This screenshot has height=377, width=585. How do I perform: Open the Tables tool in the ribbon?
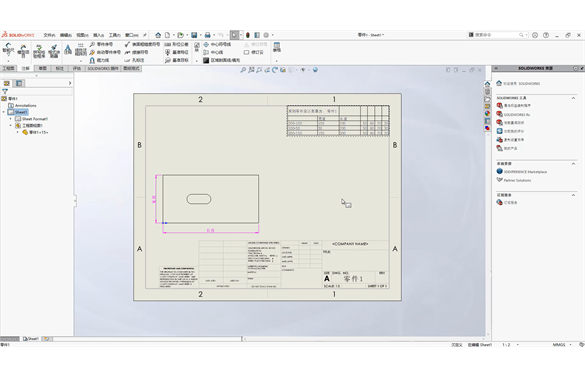pos(277,47)
